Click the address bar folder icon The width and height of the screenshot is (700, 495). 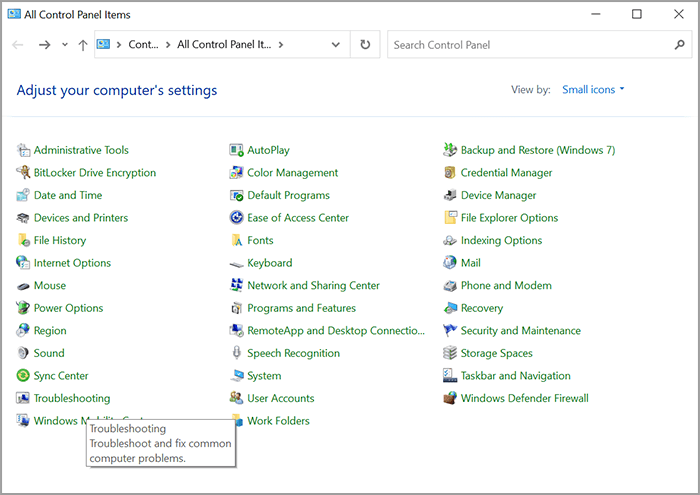[x=103, y=44]
